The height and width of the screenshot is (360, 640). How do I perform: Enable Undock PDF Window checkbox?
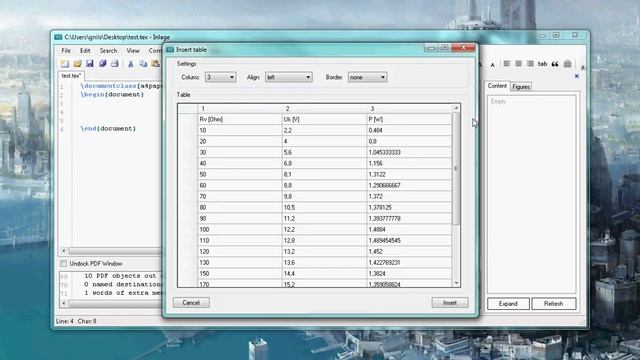[x=64, y=264]
